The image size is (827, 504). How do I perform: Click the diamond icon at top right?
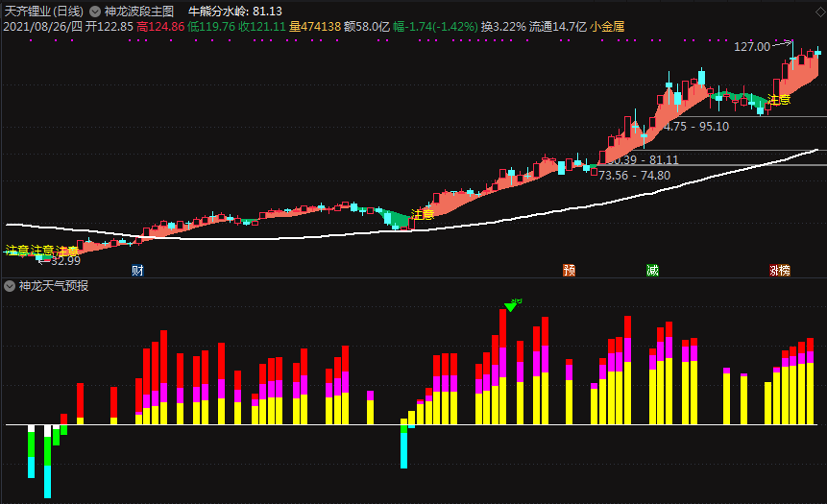pos(820,12)
